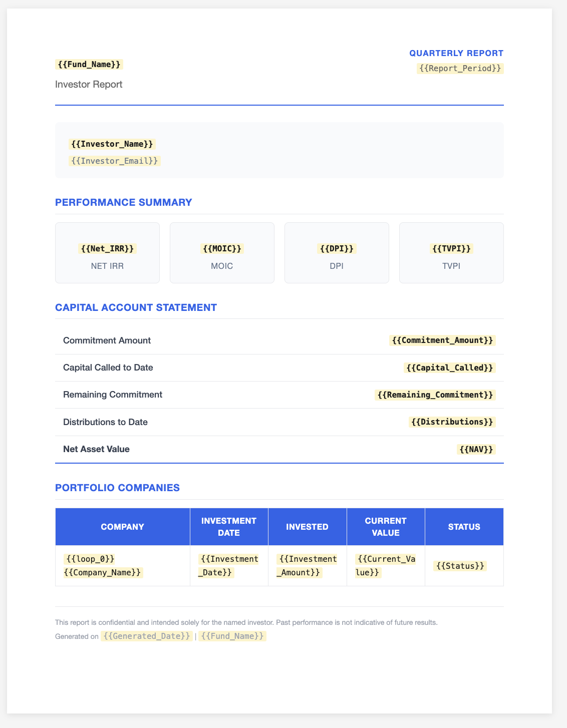Select the {{Capital_Called}} placeholder
Screen dimensions: 567x728
450,368
